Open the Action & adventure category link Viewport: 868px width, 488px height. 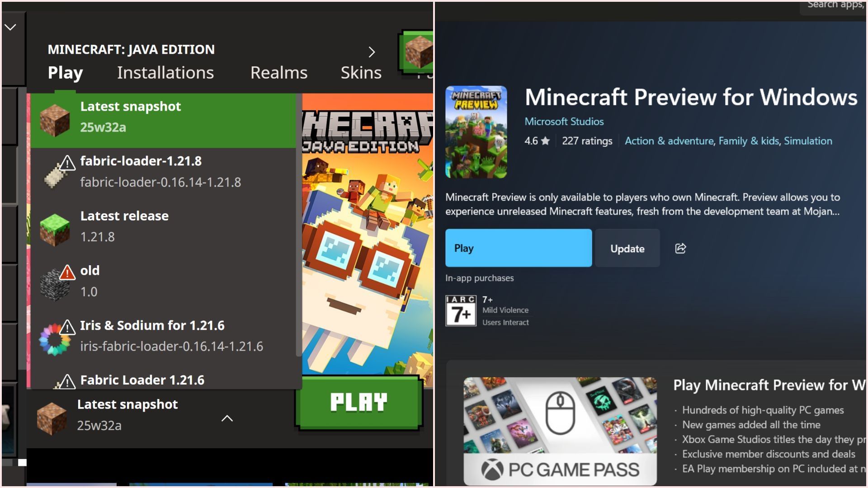[669, 141]
